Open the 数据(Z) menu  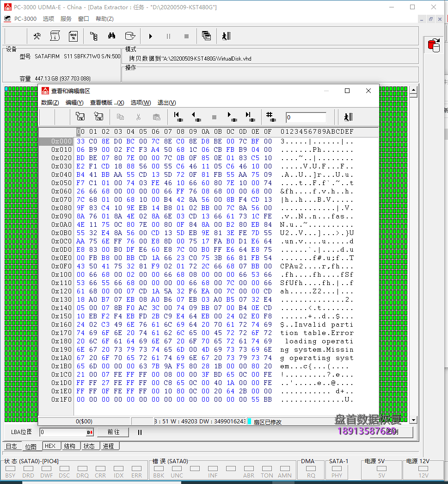tap(50, 103)
